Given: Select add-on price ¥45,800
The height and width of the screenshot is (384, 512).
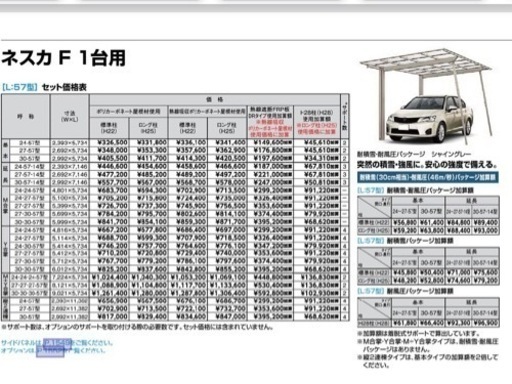Looking at the screenshot, I should [x=405, y=273].
